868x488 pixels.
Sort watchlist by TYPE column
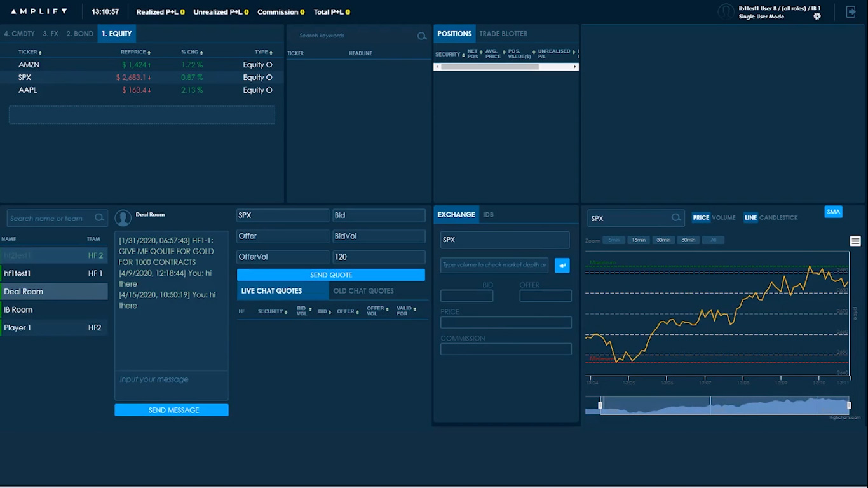pos(264,52)
